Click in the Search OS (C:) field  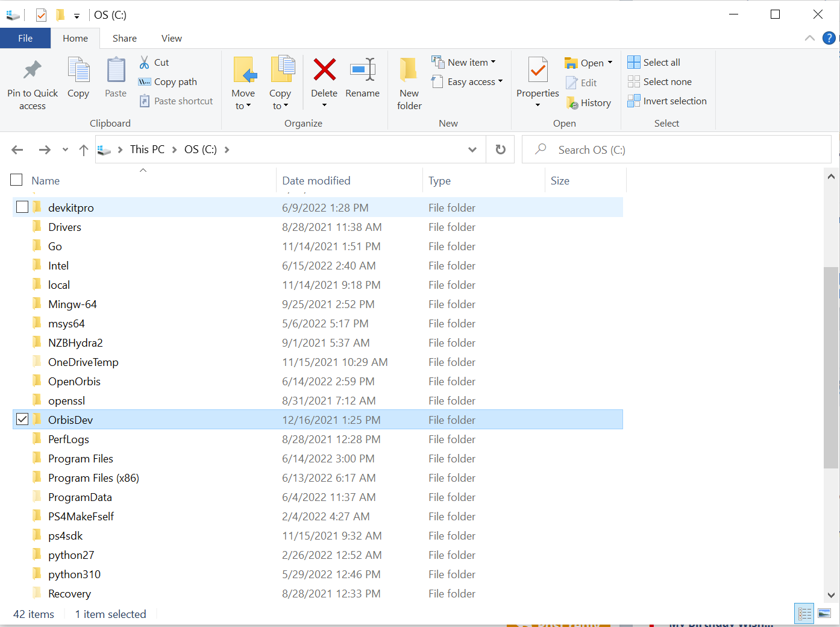(x=677, y=150)
